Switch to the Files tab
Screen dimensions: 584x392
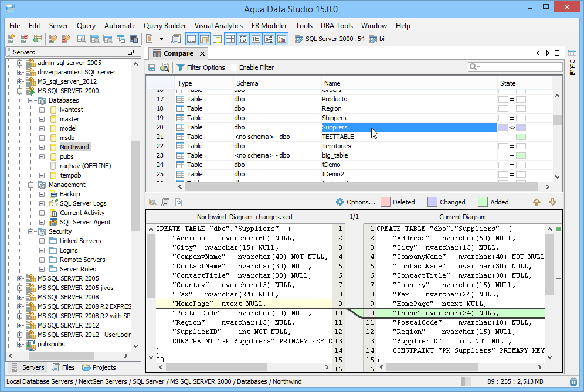coord(63,367)
